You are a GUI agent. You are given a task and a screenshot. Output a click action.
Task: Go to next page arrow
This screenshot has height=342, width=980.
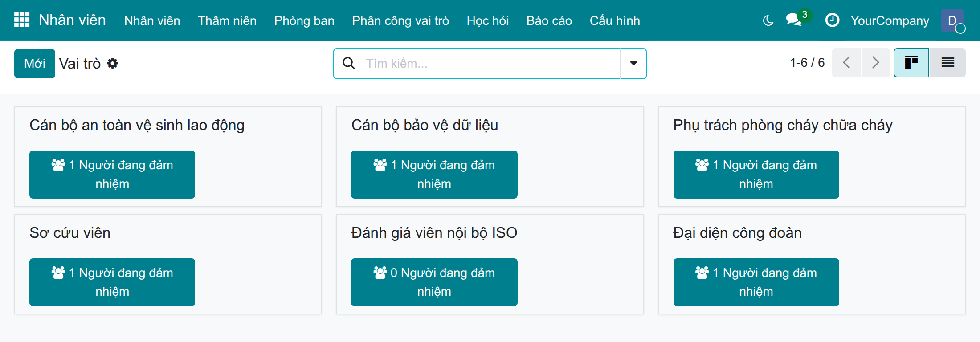point(875,63)
